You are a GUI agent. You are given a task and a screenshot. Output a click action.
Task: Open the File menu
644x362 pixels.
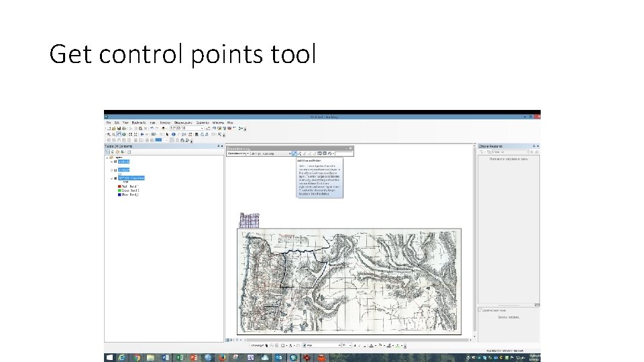coord(109,123)
